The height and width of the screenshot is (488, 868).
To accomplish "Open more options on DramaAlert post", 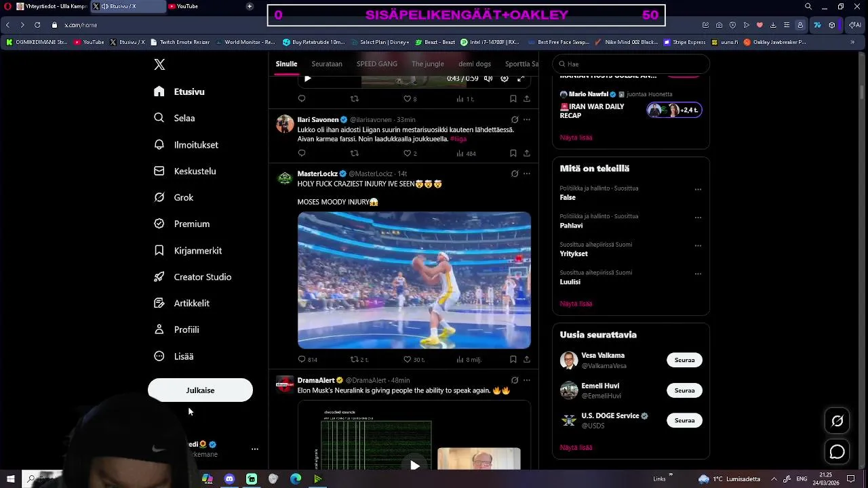I will 527,380.
